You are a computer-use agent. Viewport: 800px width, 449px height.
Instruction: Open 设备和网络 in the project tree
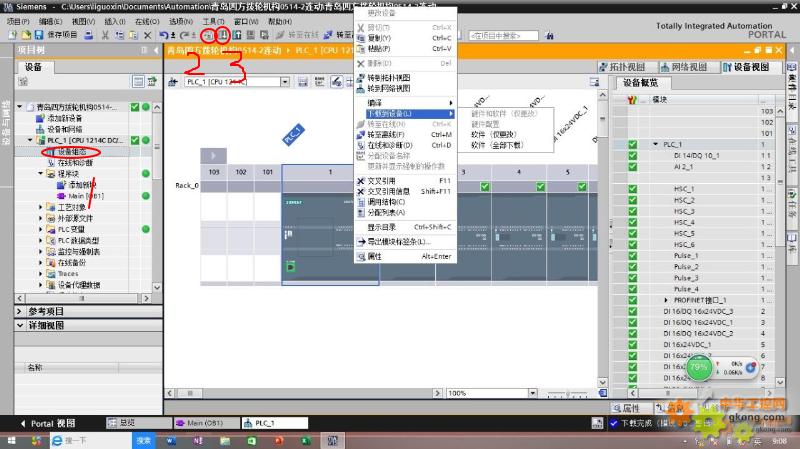64,129
